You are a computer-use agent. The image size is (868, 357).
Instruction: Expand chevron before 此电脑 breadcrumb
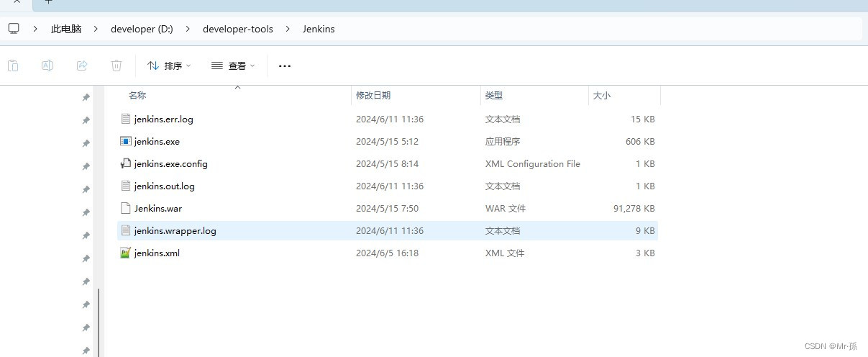[36, 29]
